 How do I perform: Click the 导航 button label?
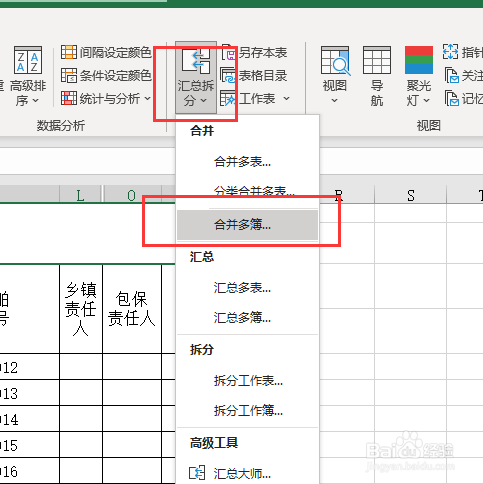click(x=377, y=93)
